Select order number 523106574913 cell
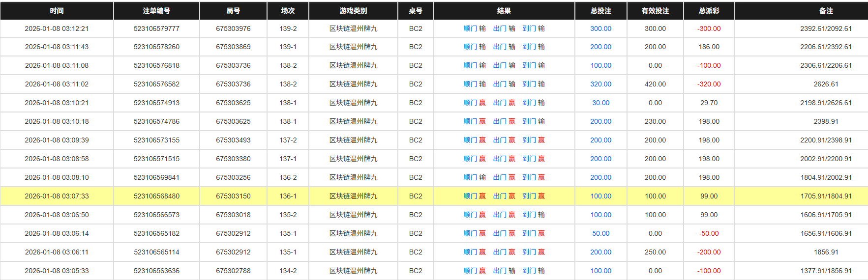Screen dimensions: 868x280 156,103
